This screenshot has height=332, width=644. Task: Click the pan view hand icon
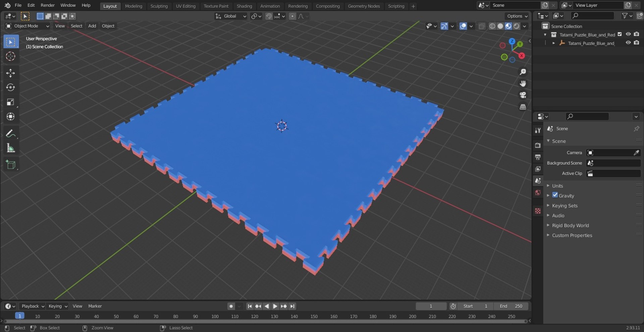pyautogui.click(x=523, y=83)
